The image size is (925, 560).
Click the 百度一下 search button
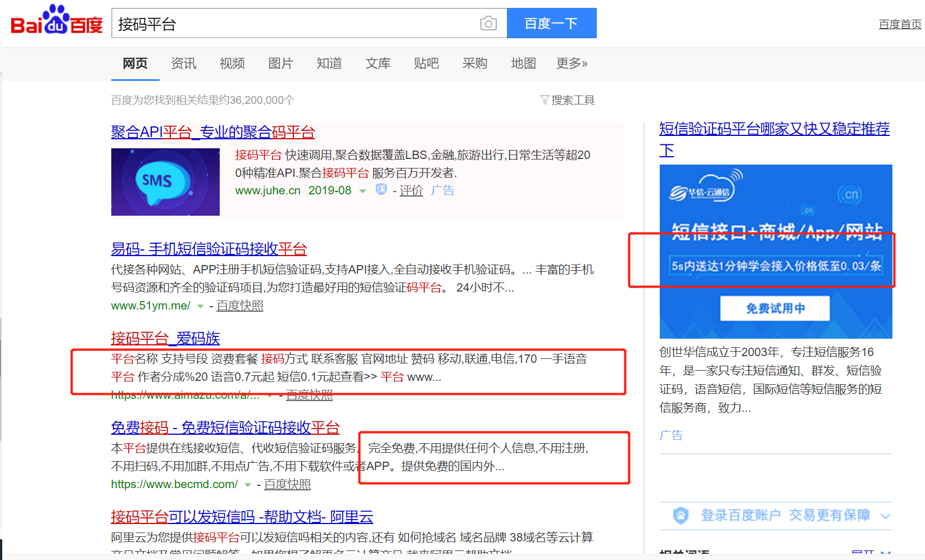(x=551, y=23)
